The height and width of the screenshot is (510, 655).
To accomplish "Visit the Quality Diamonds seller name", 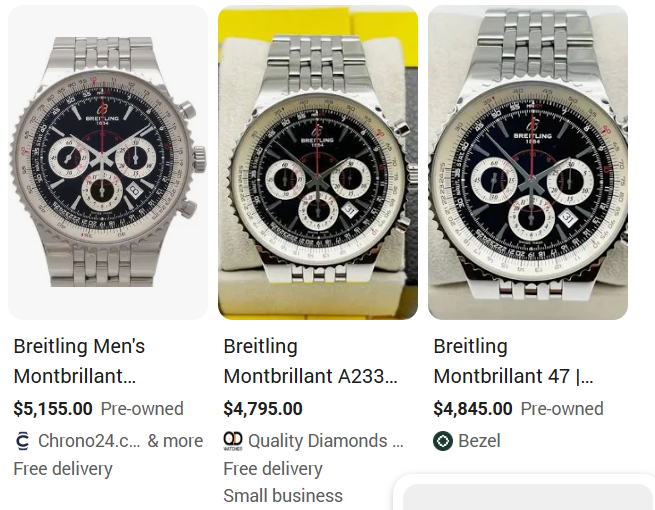I will [x=326, y=441].
